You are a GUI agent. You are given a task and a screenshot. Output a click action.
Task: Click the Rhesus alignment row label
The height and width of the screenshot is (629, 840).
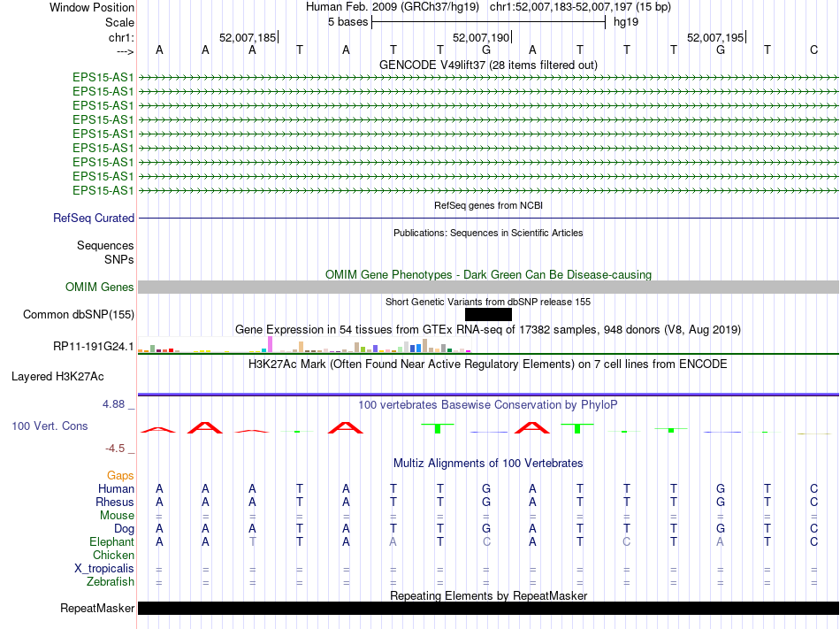[115, 502]
